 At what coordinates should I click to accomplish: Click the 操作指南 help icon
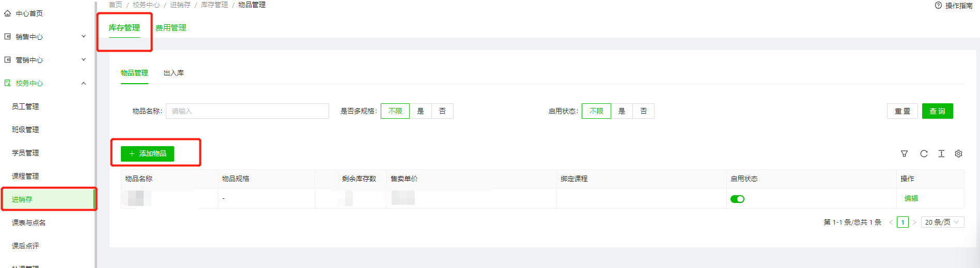(x=938, y=5)
